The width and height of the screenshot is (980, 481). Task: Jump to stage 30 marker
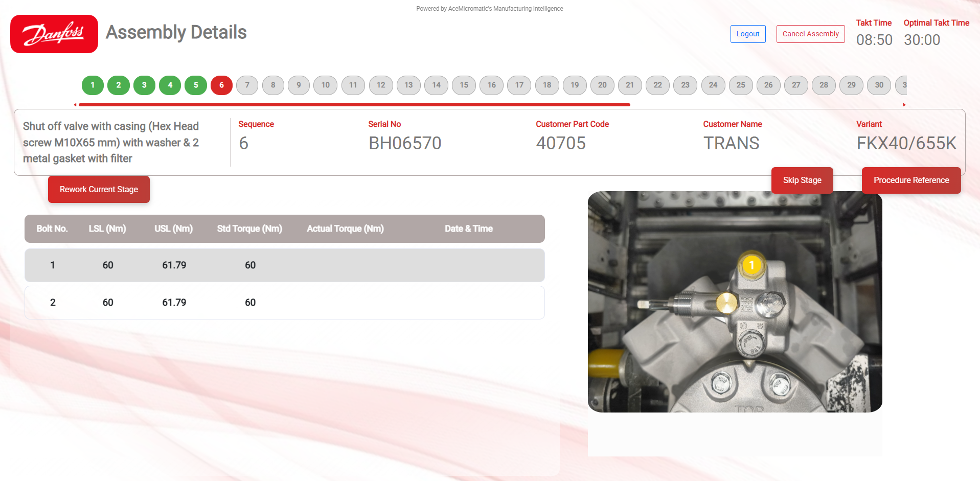click(x=879, y=85)
